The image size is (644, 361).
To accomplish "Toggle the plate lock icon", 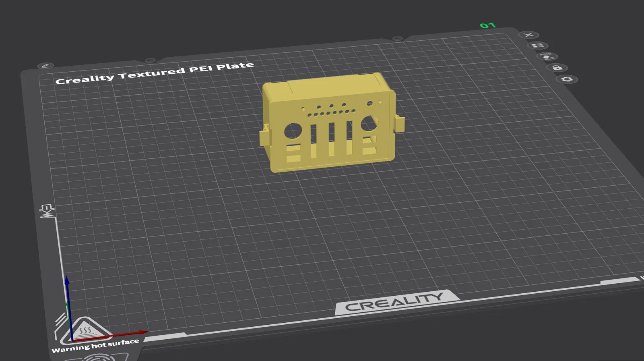I will tap(557, 68).
